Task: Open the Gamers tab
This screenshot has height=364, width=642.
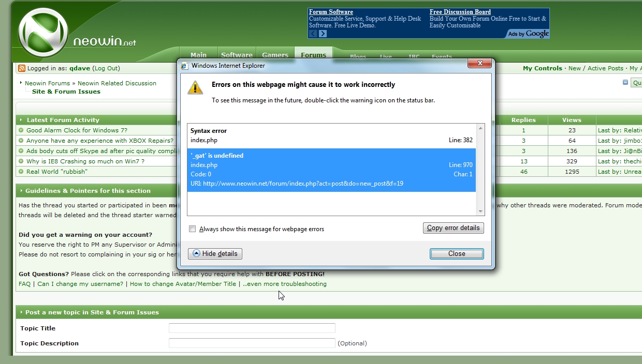Action: 275,55
